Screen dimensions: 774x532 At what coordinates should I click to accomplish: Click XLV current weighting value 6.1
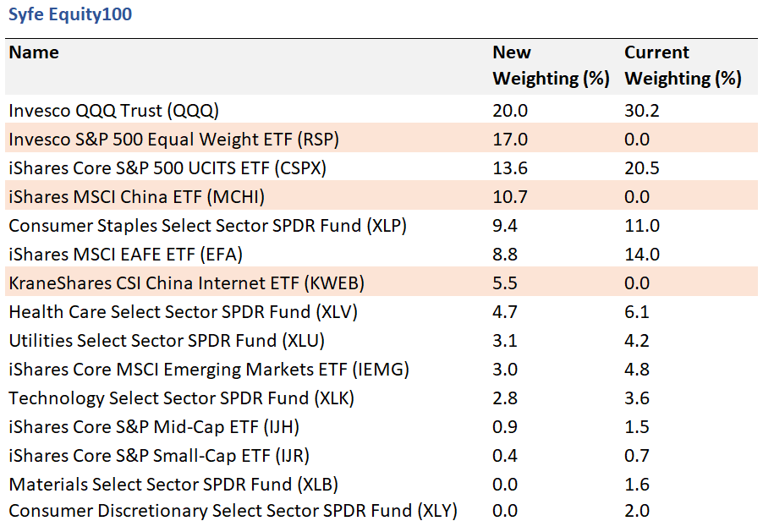(637, 312)
